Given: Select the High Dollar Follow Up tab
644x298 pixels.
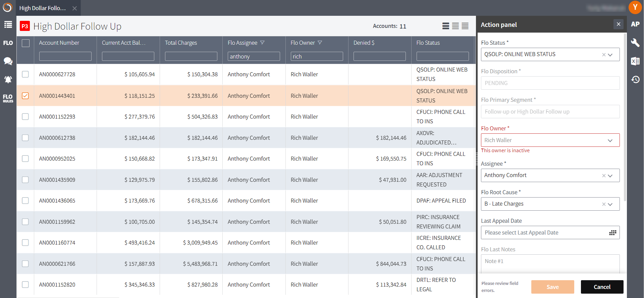Looking at the screenshot, I should click(43, 8).
